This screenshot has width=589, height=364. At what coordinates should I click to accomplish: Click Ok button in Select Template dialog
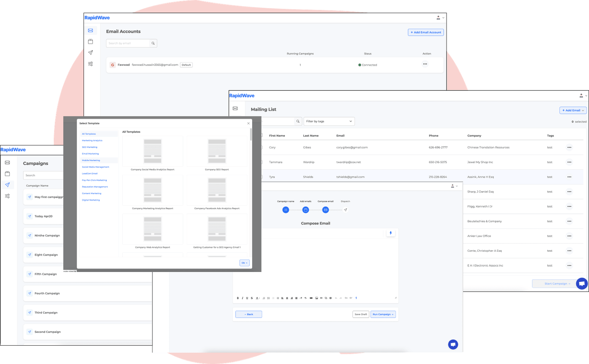(244, 263)
